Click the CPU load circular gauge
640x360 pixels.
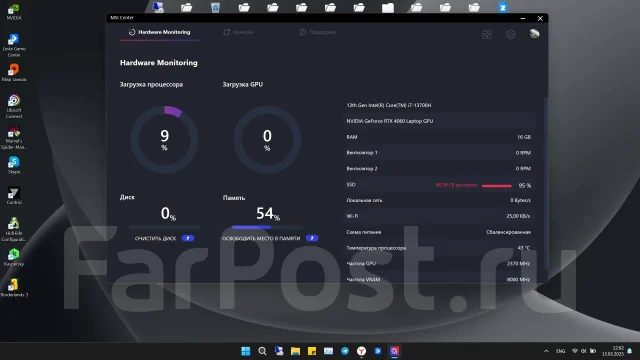[x=164, y=140]
